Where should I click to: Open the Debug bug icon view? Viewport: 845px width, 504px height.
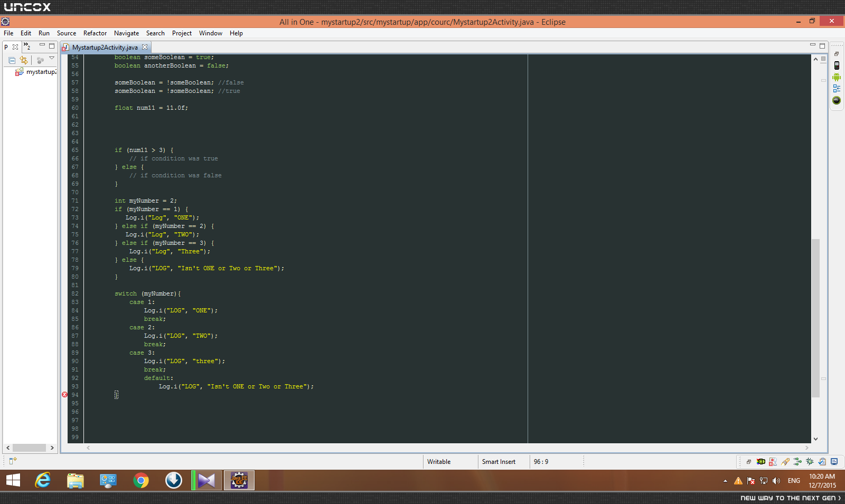810,462
